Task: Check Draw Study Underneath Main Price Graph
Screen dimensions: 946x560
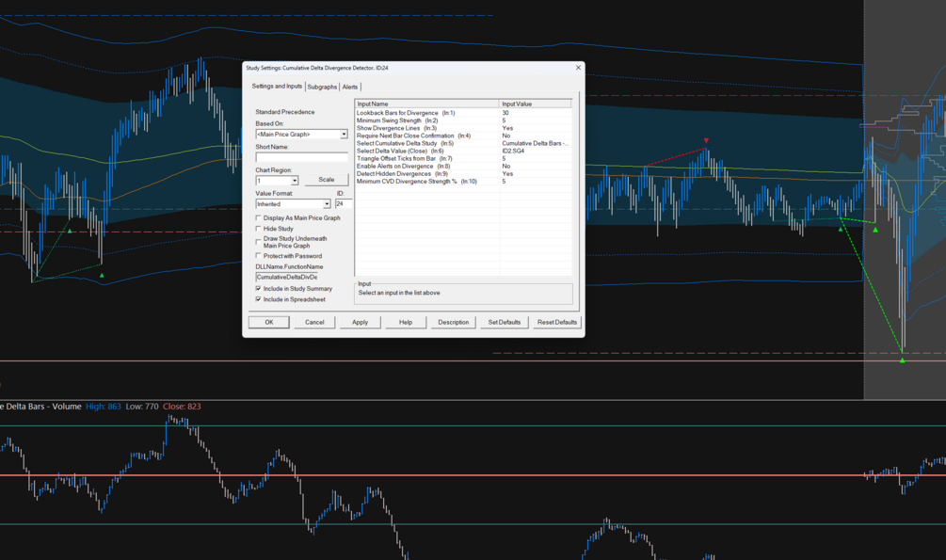Action: pyautogui.click(x=258, y=242)
